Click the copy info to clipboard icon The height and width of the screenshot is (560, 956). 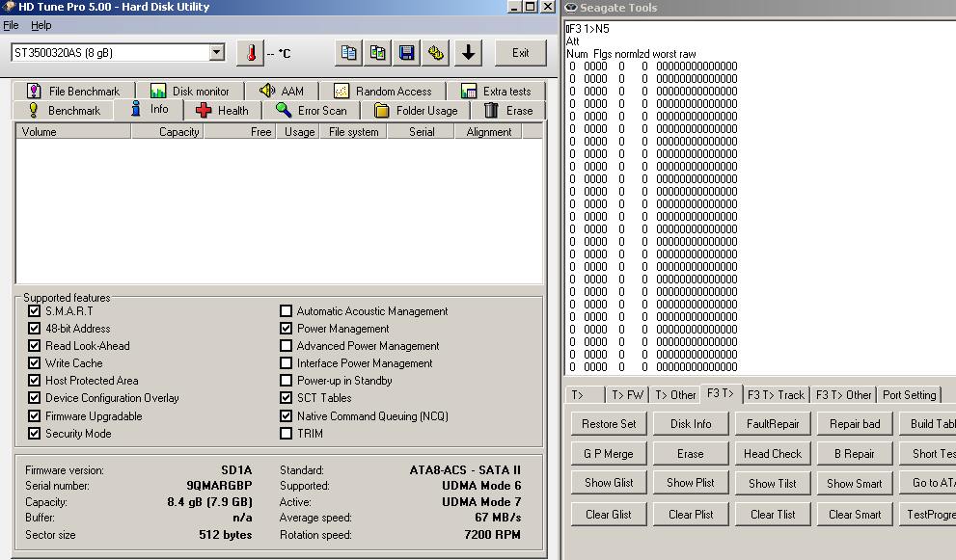click(x=349, y=53)
